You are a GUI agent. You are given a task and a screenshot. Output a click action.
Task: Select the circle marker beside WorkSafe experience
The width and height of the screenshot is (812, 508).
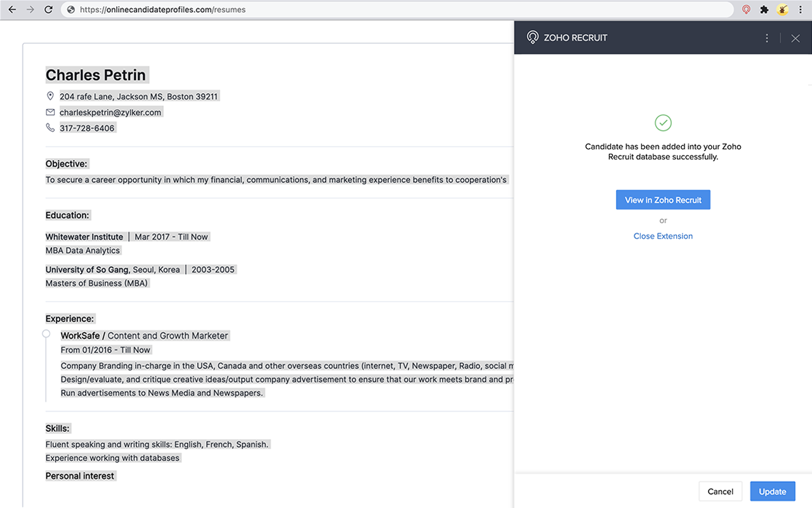(46, 333)
